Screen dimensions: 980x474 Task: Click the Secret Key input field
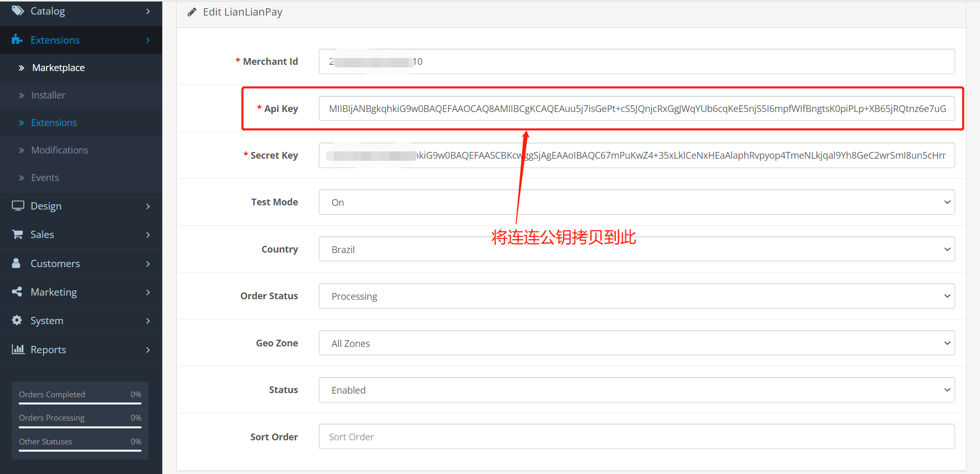tap(637, 156)
